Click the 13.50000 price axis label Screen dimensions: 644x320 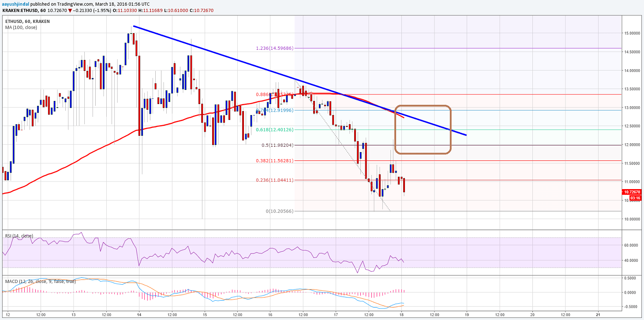[631, 89]
